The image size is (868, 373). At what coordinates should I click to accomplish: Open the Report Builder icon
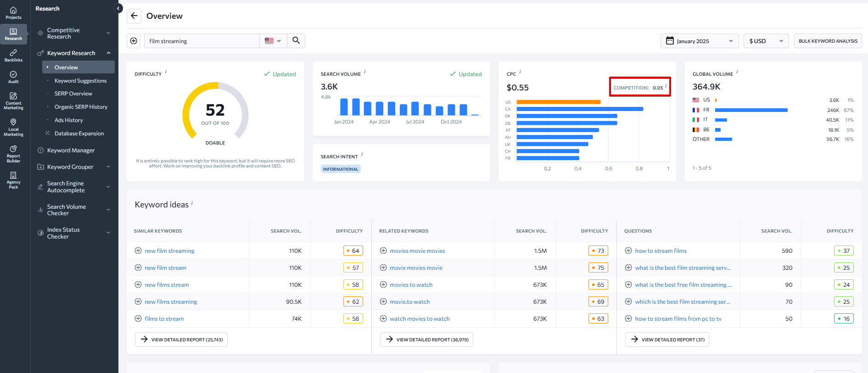pos(13,154)
